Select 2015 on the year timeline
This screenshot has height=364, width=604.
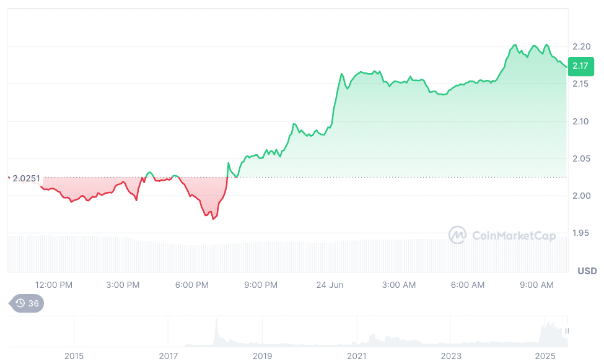coord(74,356)
